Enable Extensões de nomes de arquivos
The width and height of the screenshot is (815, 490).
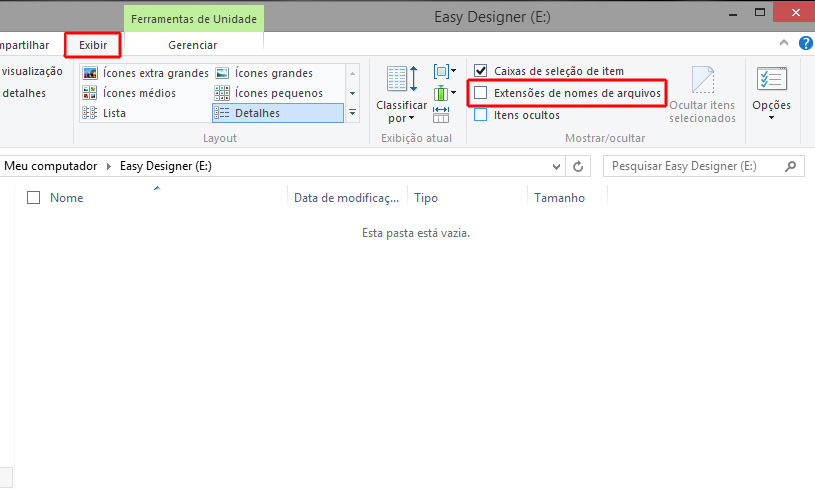tap(481, 93)
